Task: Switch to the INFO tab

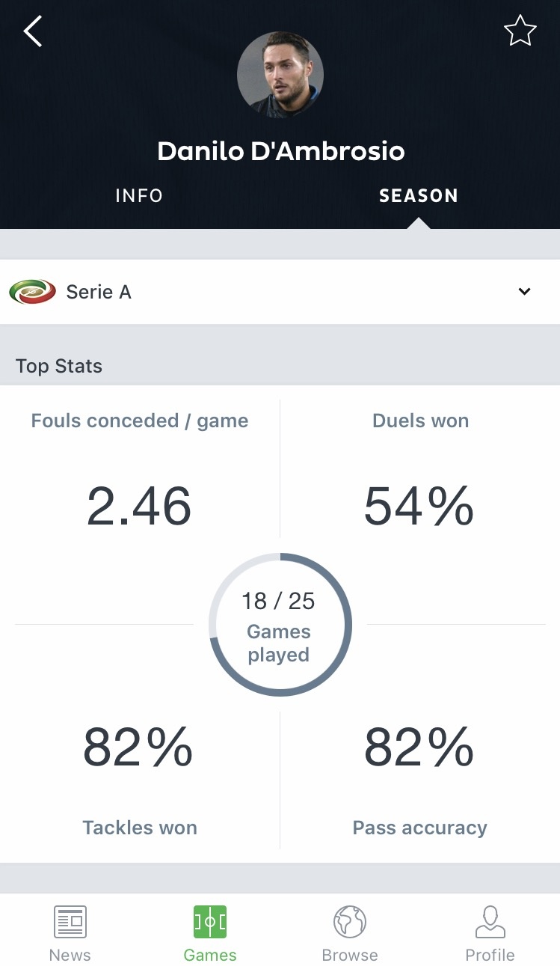Action: tap(139, 196)
